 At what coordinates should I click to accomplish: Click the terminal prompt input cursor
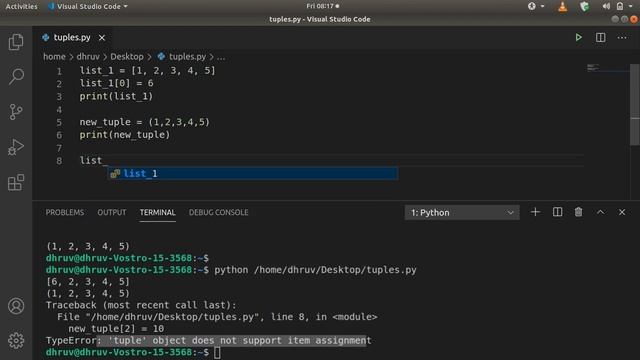click(x=217, y=353)
